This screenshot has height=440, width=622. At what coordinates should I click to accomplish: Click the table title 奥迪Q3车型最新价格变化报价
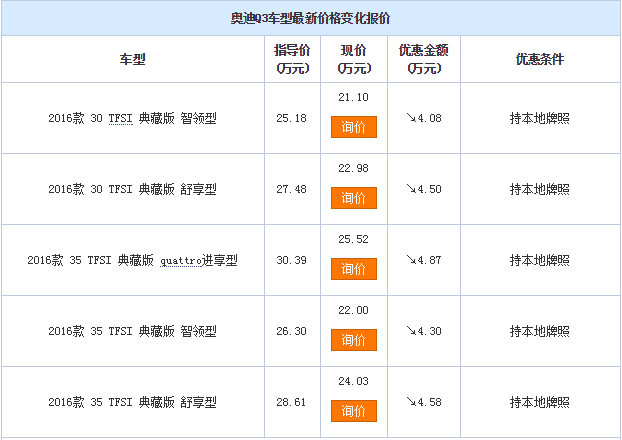click(x=311, y=18)
